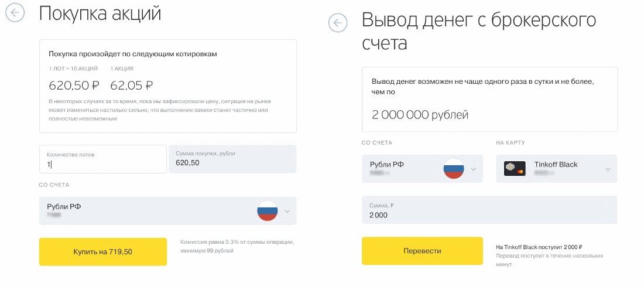This screenshot has height=286, width=644.
Task: Click the Перевести button
Action: (x=422, y=251)
